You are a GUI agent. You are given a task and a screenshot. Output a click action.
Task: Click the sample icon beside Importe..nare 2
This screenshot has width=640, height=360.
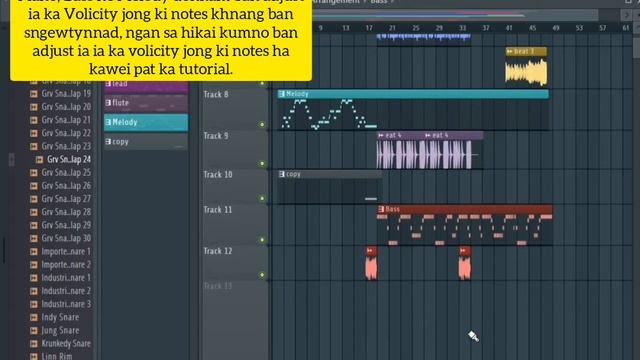[x=34, y=264]
